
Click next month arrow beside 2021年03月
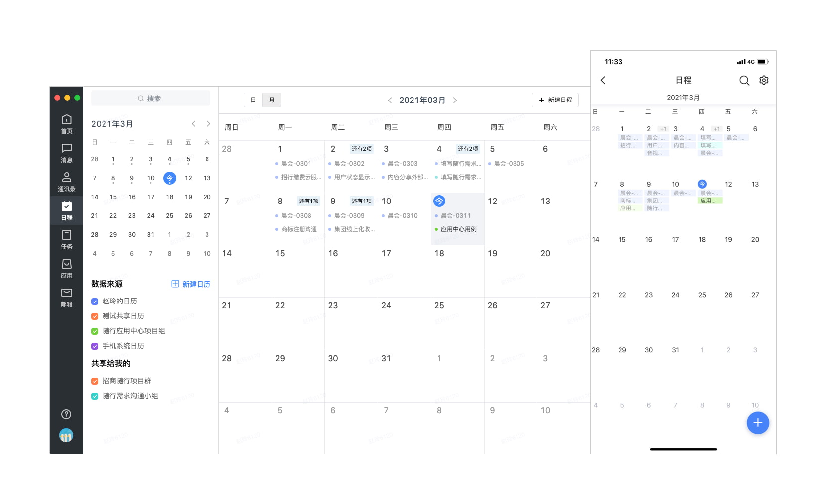(x=455, y=100)
